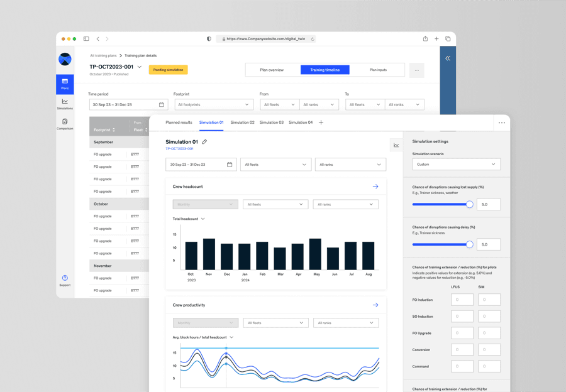Collapse the blue side panel with double chevron
Viewport: 566px width, 392px height.
448,58
